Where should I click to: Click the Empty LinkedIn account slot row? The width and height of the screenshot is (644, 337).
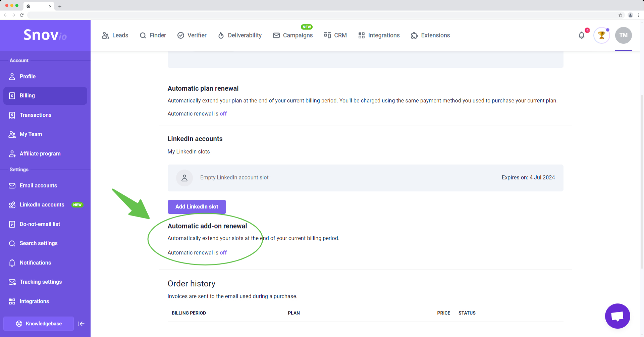click(x=366, y=178)
